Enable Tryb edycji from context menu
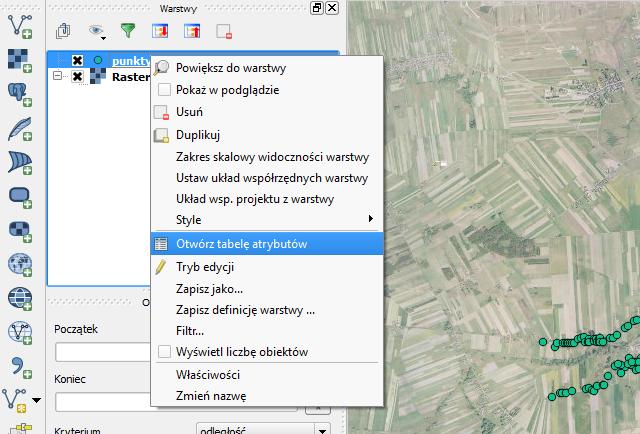 pyautogui.click(x=267, y=267)
